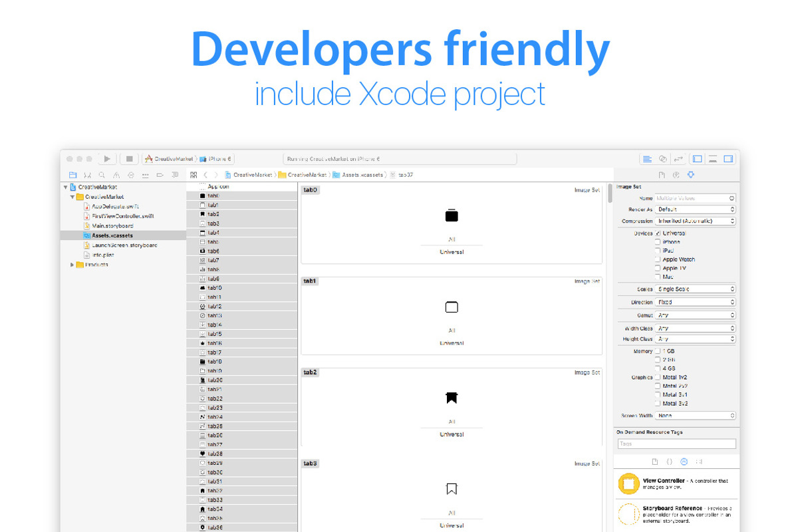Toggle the utilities panel visibility

coord(728,159)
